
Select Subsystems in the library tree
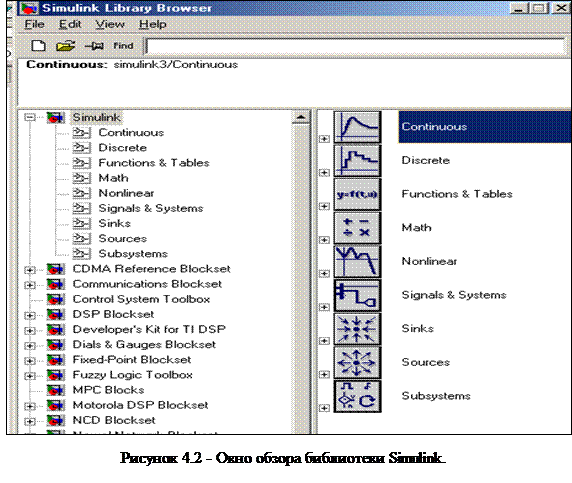click(133, 254)
